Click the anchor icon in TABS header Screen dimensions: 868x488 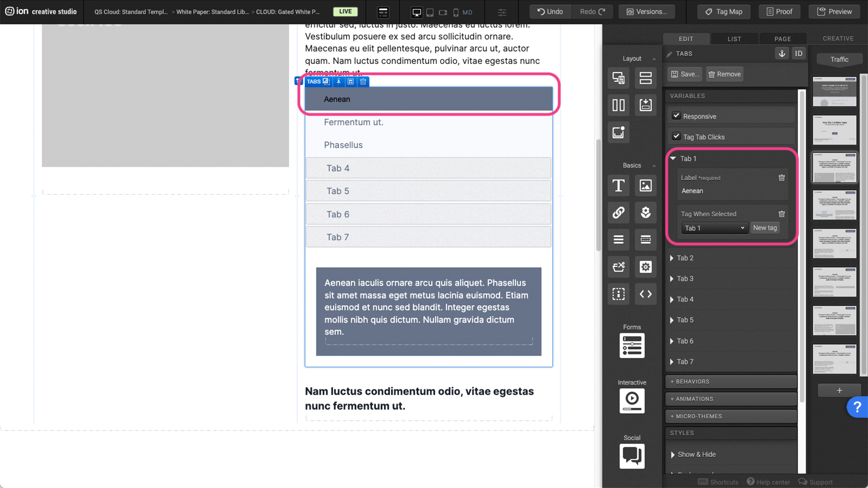point(782,54)
